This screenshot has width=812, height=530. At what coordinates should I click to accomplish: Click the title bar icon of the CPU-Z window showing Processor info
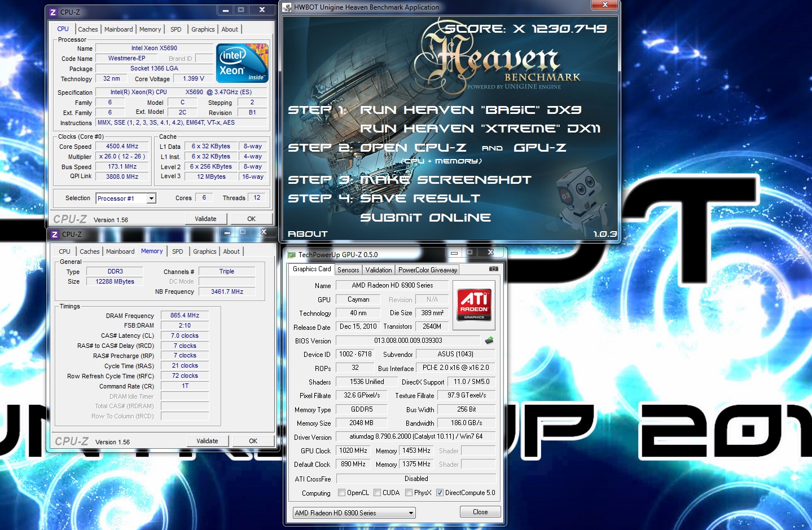[53, 12]
